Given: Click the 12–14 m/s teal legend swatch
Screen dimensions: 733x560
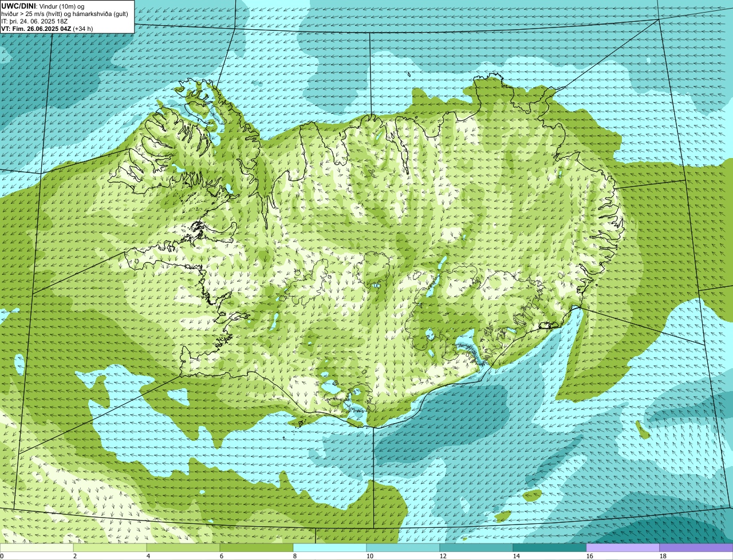Looking at the screenshot, I should click(476, 547).
